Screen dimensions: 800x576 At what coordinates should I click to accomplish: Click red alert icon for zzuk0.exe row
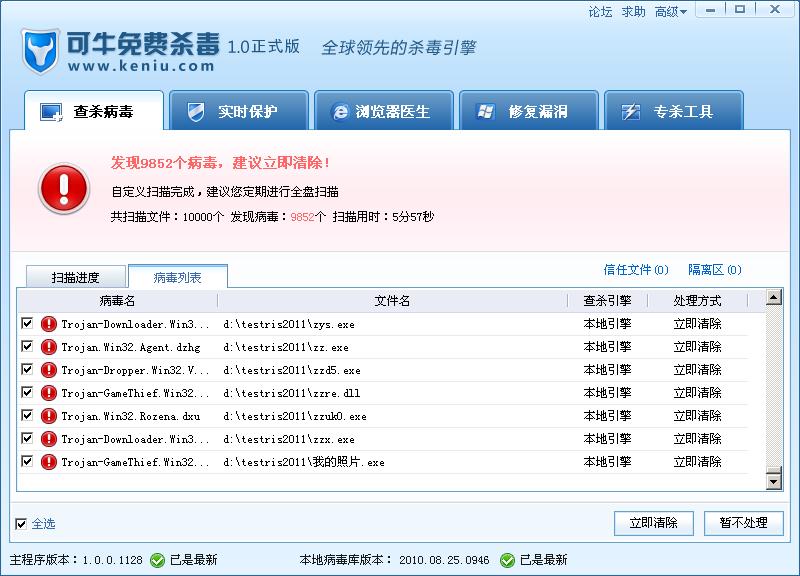[48, 416]
